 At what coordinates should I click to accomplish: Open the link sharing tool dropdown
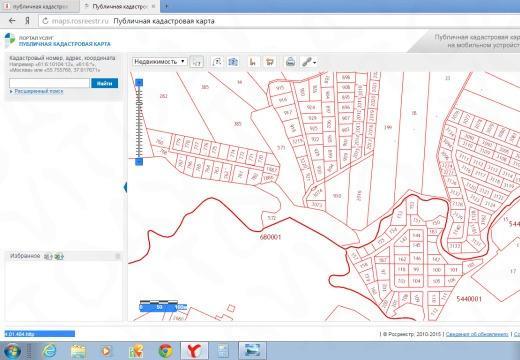(309, 62)
